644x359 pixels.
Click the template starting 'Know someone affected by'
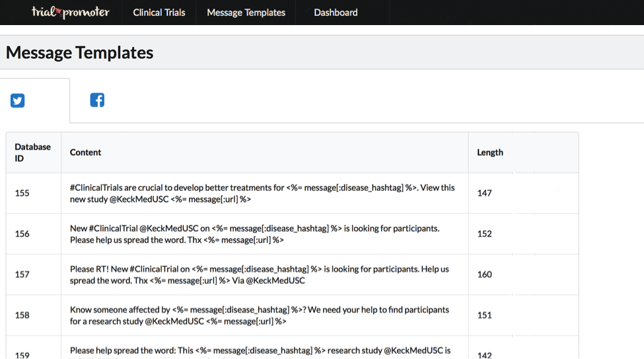(x=259, y=315)
